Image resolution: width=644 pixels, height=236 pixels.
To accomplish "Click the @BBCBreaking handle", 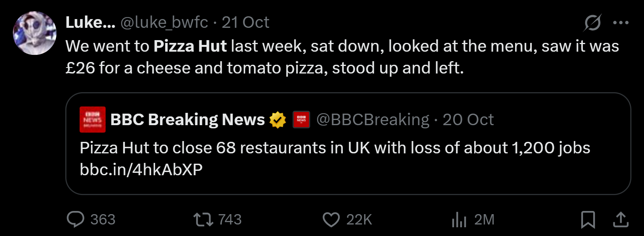I will click(373, 120).
